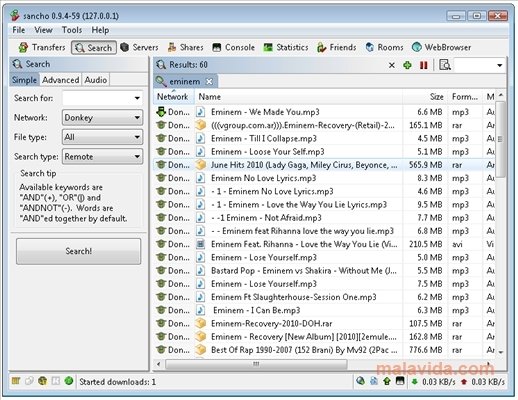Click the Donkey network icon on Not Afraid row
The width and height of the screenshot is (518, 400).
pyautogui.click(x=161, y=218)
